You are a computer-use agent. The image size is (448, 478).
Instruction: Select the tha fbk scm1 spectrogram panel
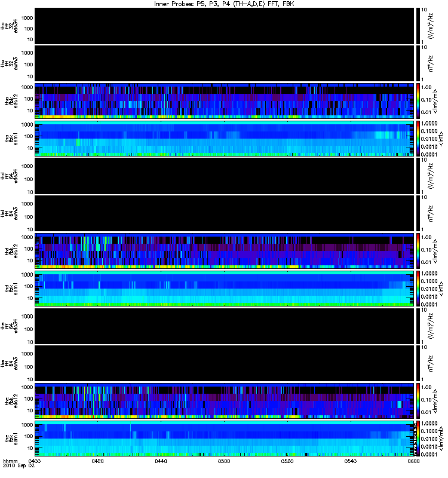pos(225,139)
